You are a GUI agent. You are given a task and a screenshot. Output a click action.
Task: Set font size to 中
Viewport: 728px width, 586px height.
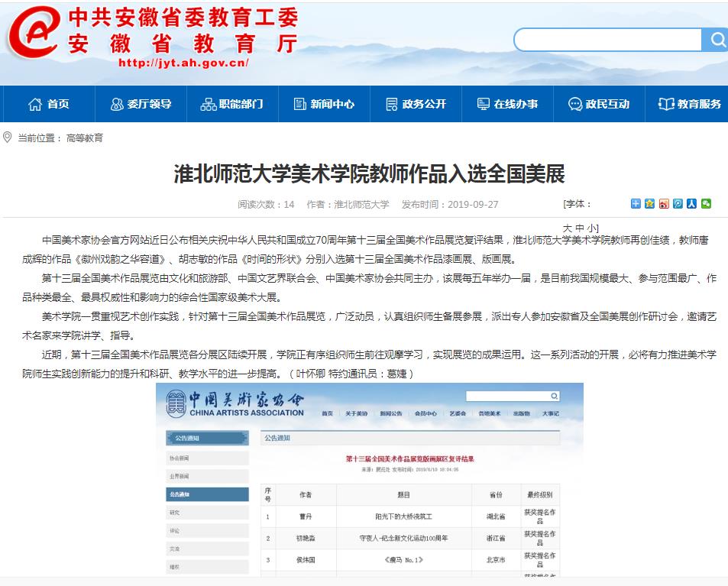(x=580, y=228)
